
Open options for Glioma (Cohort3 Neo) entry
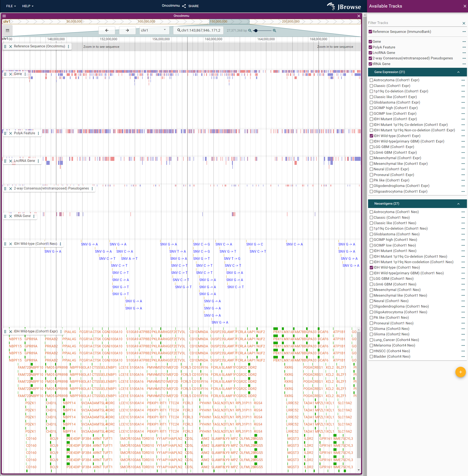tap(463, 329)
